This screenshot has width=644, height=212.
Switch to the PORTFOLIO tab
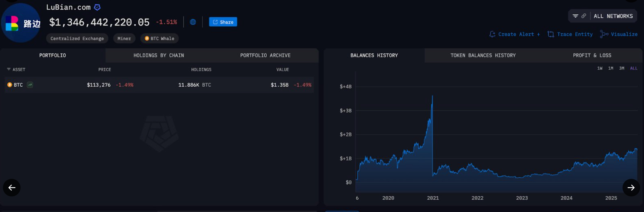[52, 55]
